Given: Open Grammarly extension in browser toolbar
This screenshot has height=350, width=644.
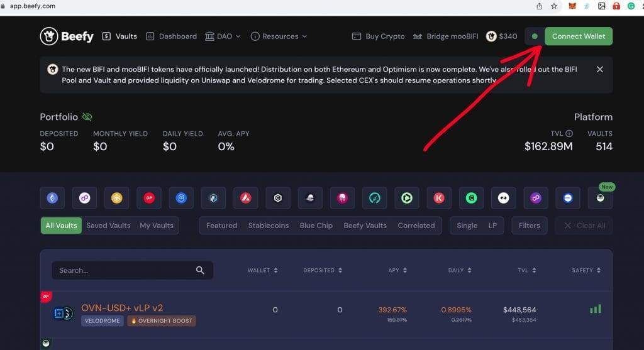Looking at the screenshot, I should [x=631, y=6].
